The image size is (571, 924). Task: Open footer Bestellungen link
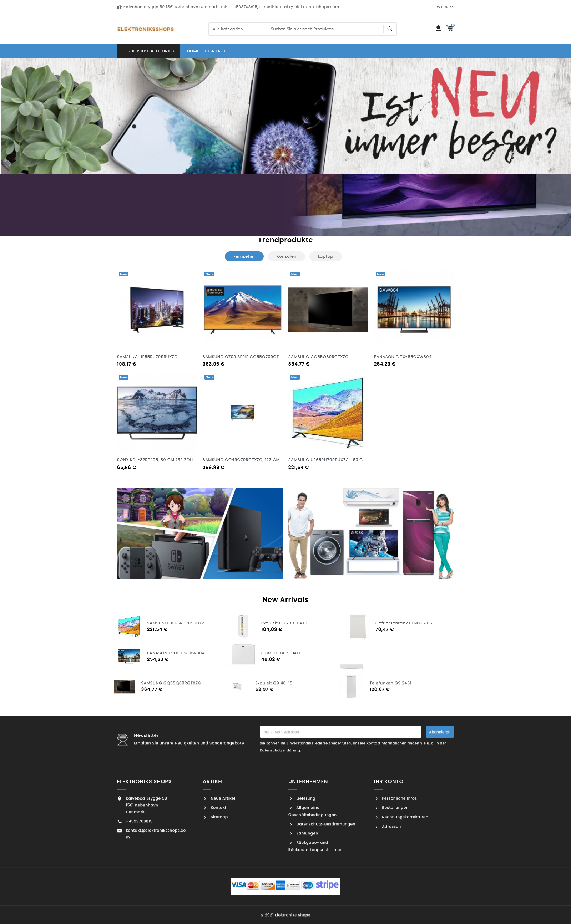click(395, 808)
